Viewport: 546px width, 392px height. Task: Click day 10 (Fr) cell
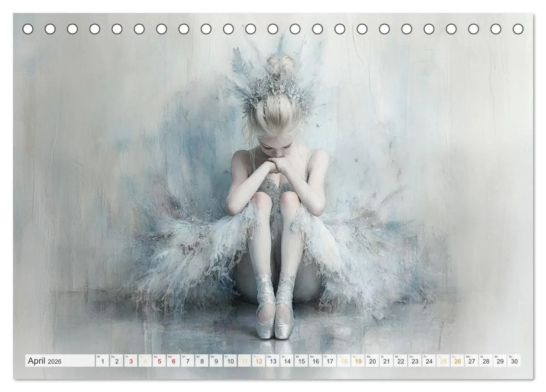[x=230, y=361]
